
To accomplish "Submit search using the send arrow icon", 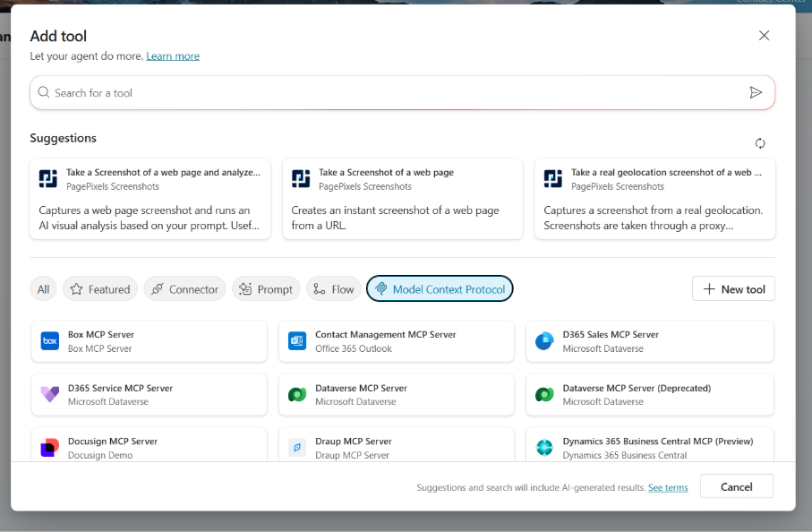I will pos(756,92).
